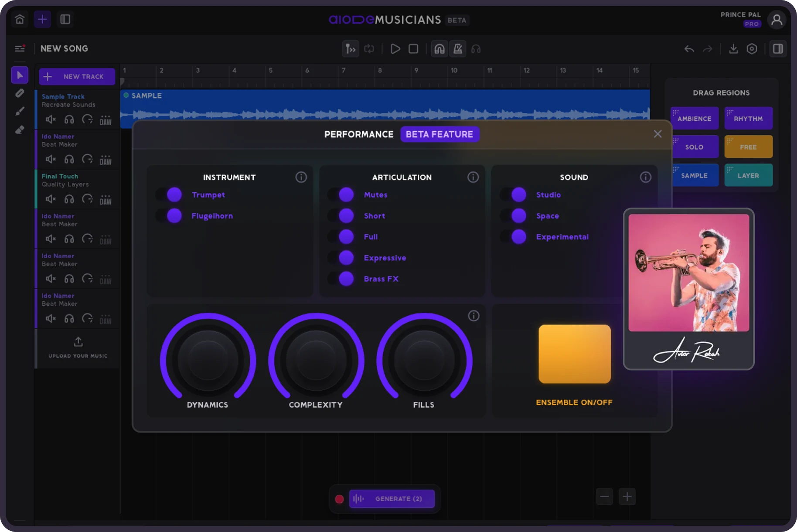Click the undo arrow icon
Image resolution: width=797 pixels, height=532 pixels.
[689, 49]
